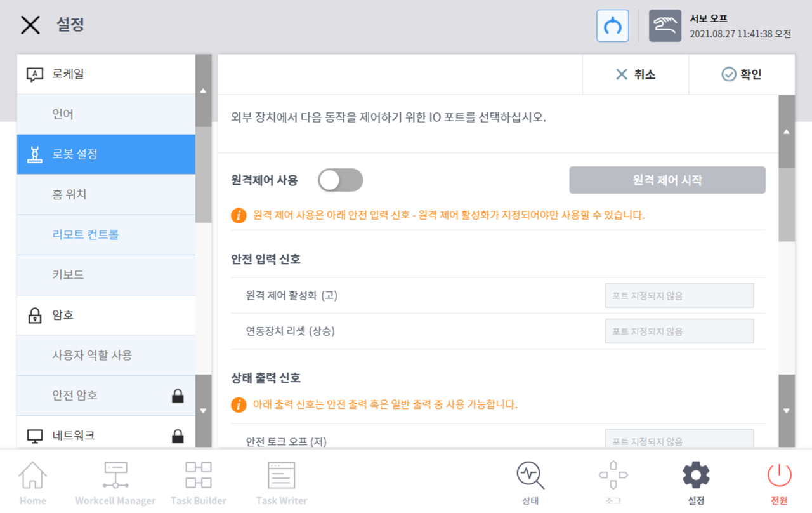Open the 네트워크 settings section
The width and height of the screenshot is (812, 513).
(105, 435)
